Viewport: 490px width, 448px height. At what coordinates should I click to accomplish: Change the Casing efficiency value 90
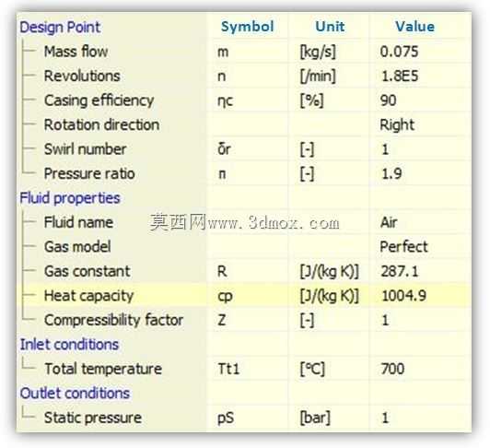(388, 100)
